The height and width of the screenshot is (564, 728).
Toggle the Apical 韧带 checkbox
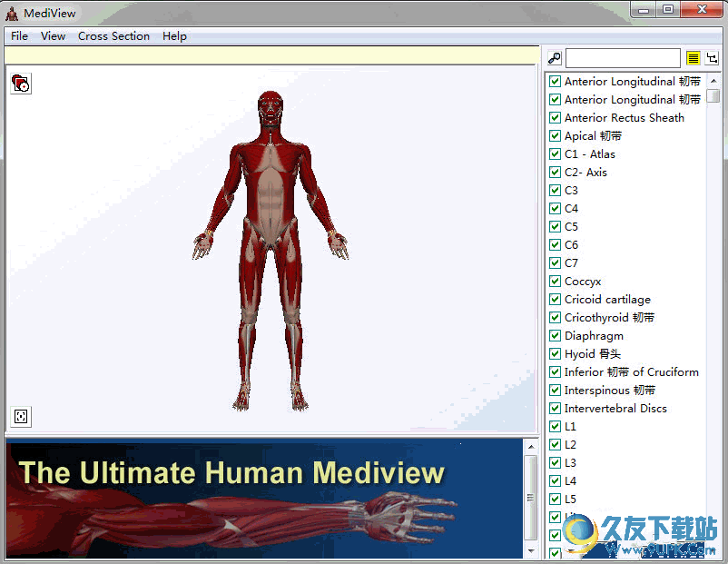pos(555,136)
